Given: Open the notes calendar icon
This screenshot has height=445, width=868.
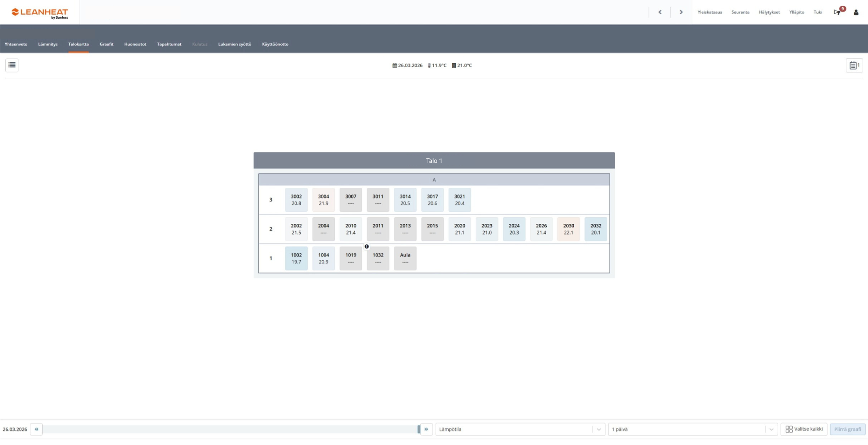Looking at the screenshot, I should 854,65.
